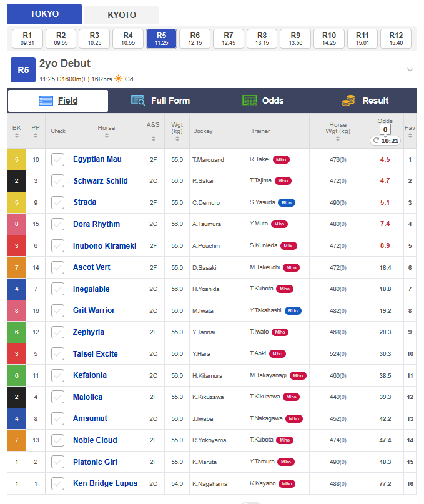Screen dimensions: 424x504
Task: Select race R12 at 15:40
Action: pyautogui.click(x=396, y=39)
